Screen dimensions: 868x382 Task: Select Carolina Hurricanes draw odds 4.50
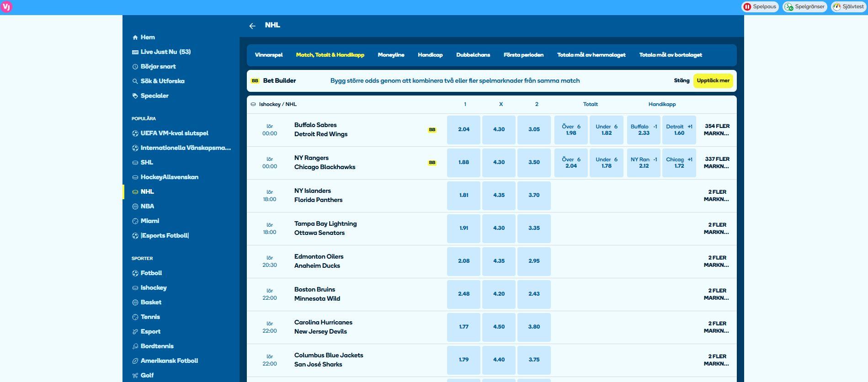point(499,327)
